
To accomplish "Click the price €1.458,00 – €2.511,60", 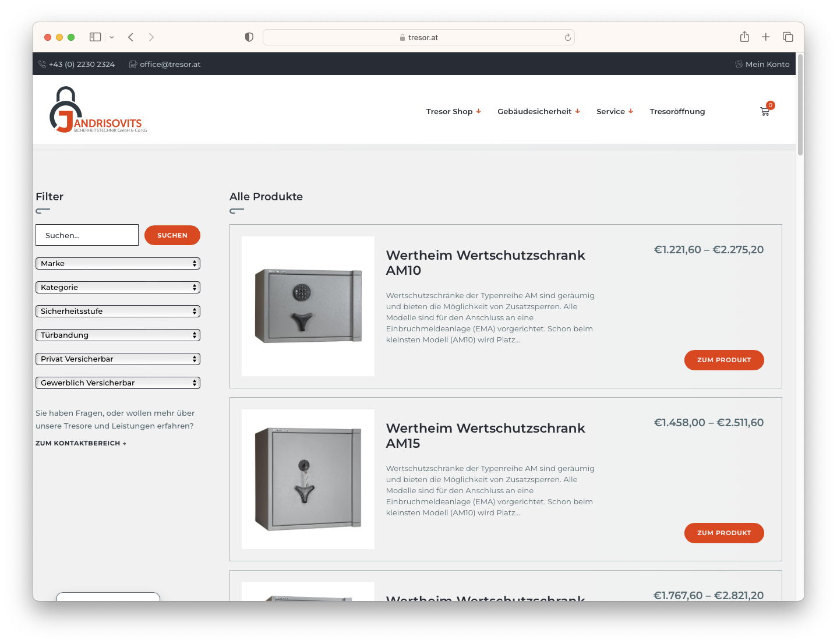I will [x=708, y=423].
